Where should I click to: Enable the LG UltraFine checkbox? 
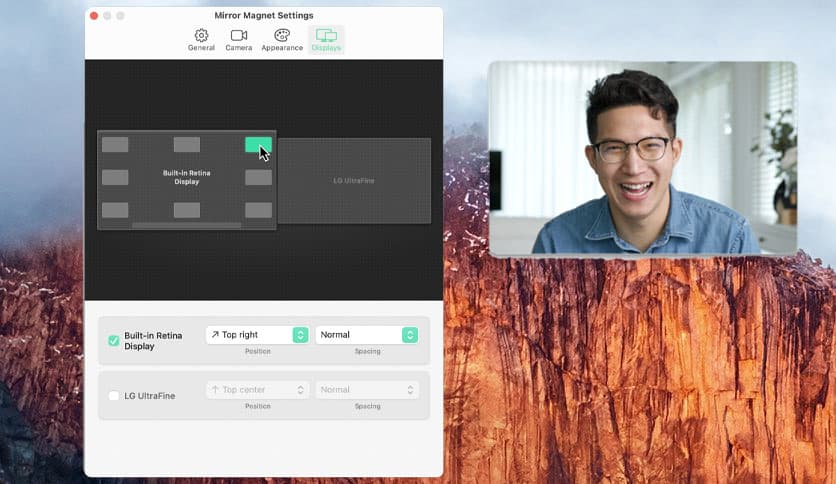(x=114, y=396)
